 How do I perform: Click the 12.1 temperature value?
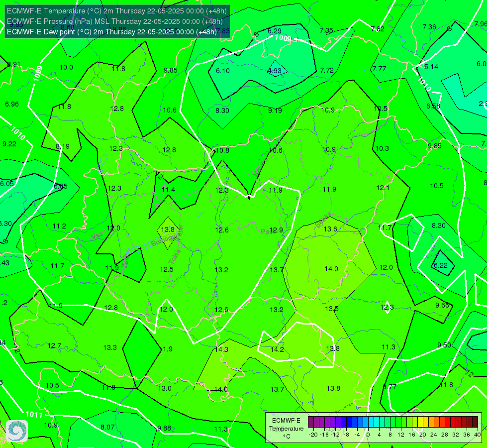[x=383, y=188]
